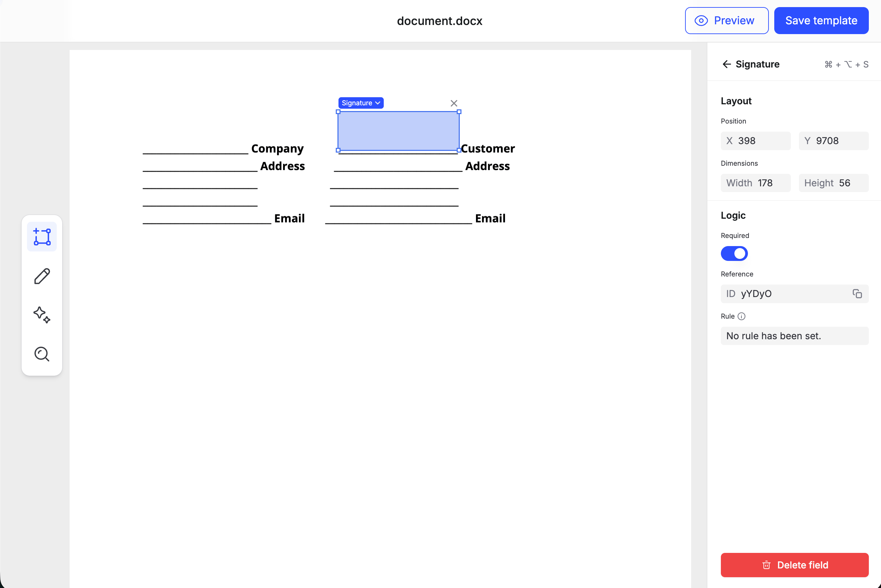Click the Layout section heading

point(736,101)
